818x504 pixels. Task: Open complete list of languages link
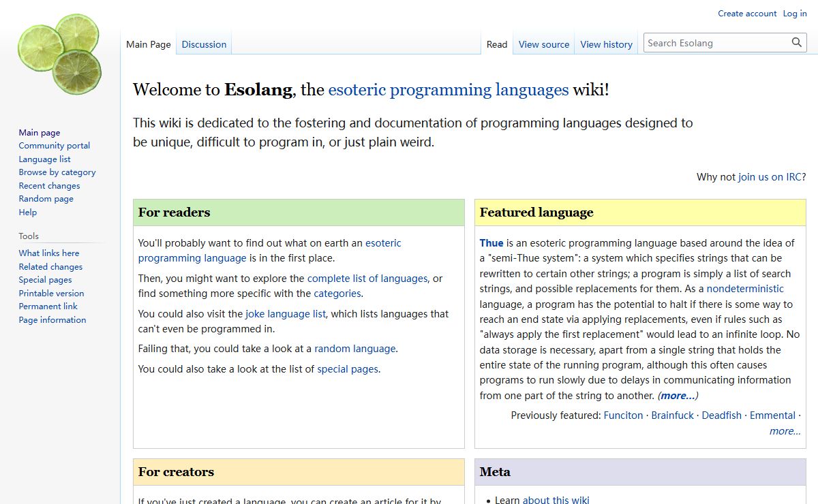(x=367, y=279)
